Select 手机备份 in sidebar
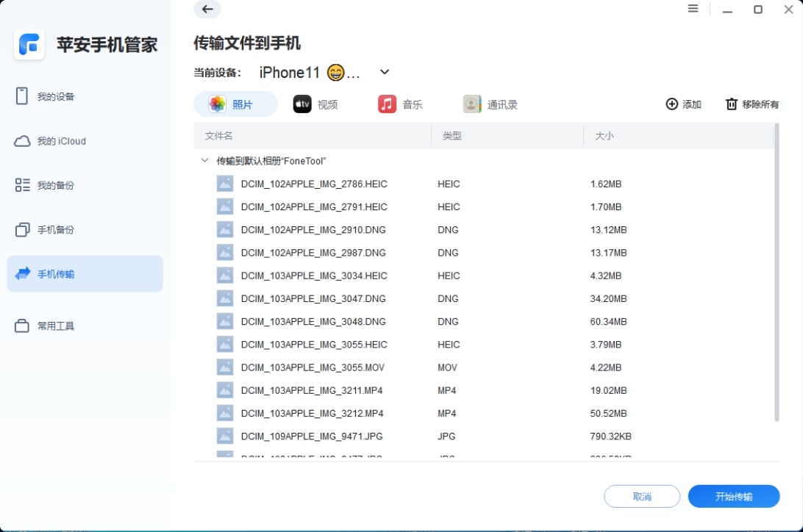The image size is (803, 532). click(55, 230)
